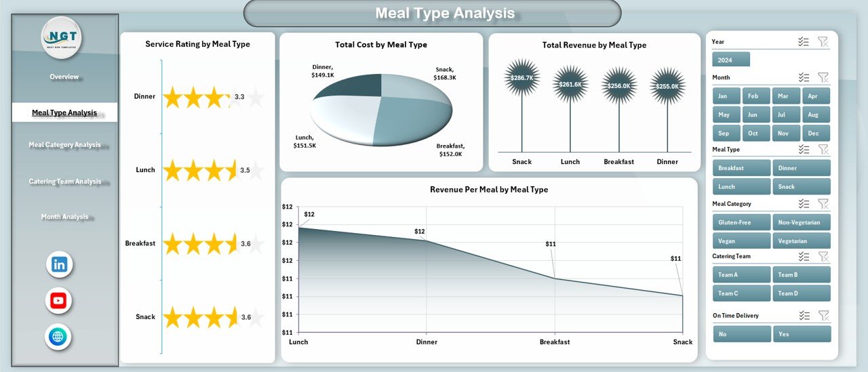Switch to Meal Category Analysis page
The width and height of the screenshot is (868, 372).
pyautogui.click(x=64, y=144)
